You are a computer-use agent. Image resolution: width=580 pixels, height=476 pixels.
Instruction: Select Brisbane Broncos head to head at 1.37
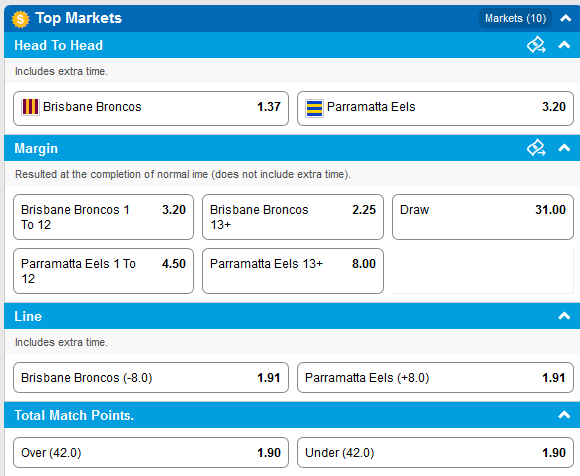tap(151, 108)
